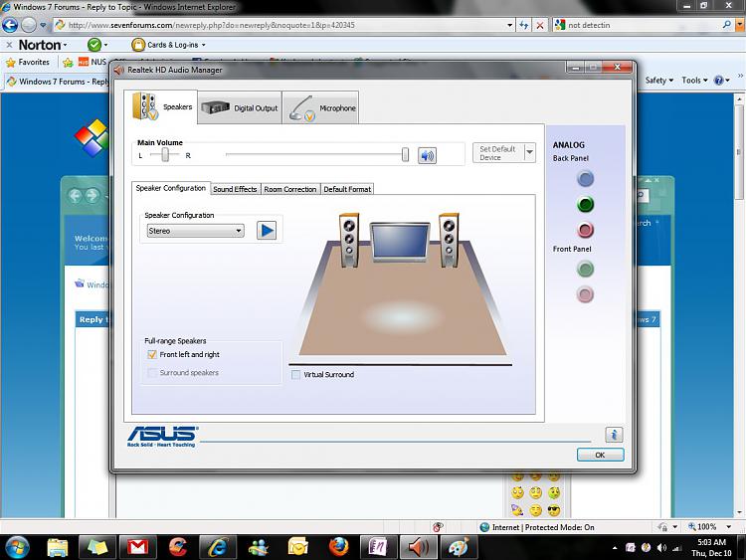Image resolution: width=746 pixels, height=560 pixels.
Task: Click the taskbar clock 5:03 AM
Action: 711,542
